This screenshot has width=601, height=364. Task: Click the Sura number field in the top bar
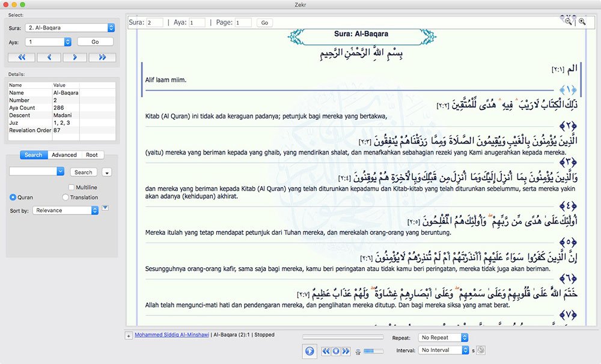tap(155, 23)
